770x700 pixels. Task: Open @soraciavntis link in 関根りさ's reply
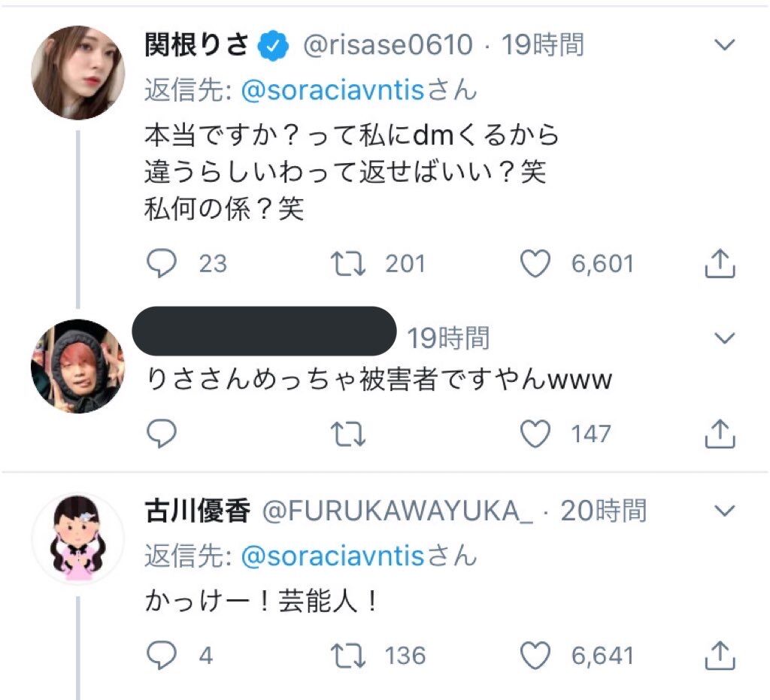click(334, 91)
